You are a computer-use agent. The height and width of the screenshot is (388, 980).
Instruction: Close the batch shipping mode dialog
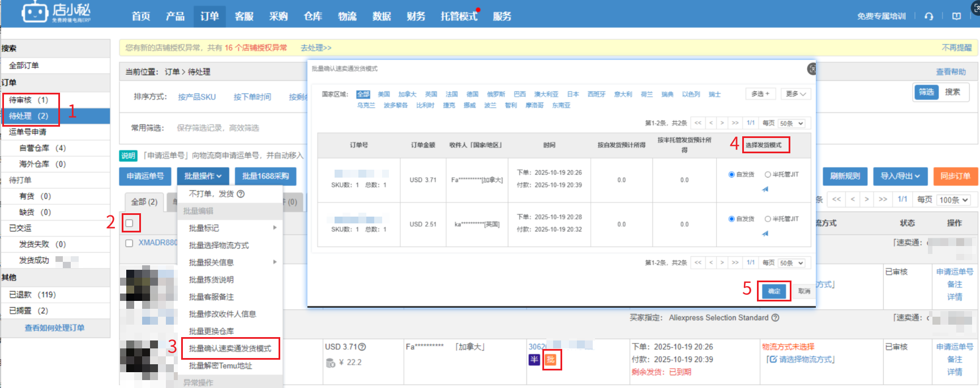click(812, 69)
